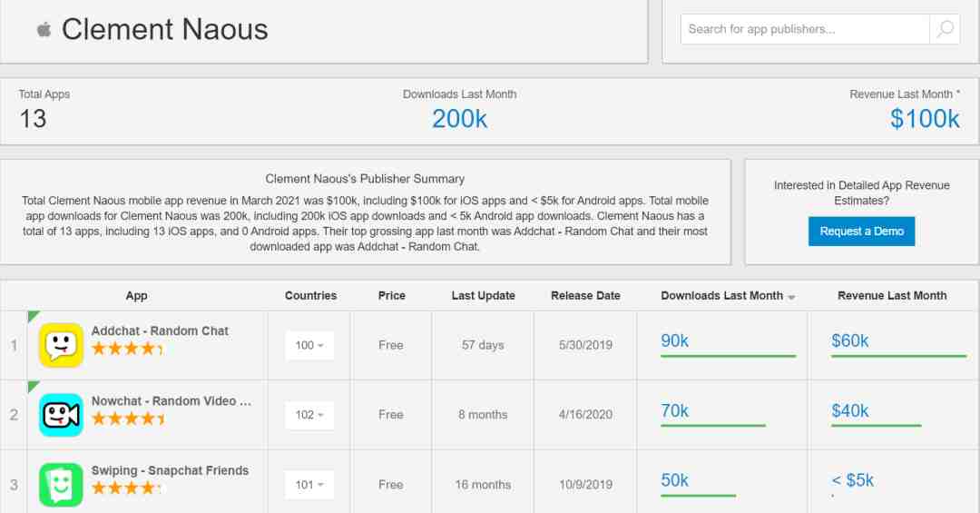Viewport: 980px width, 513px height.
Task: Click the $100k revenue last month figure
Action: tap(925, 119)
